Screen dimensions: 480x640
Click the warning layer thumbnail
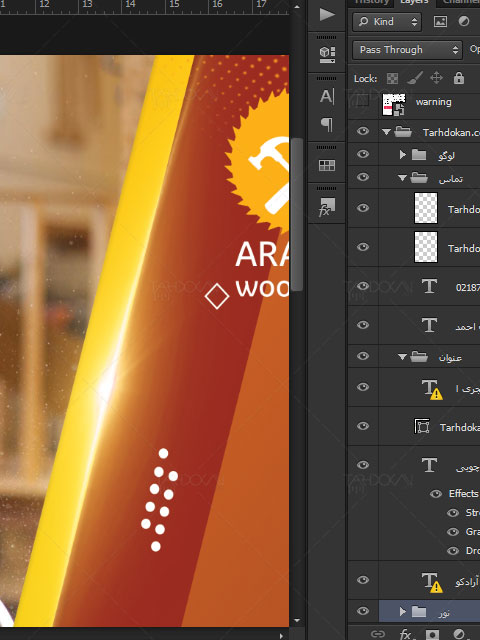point(393,104)
